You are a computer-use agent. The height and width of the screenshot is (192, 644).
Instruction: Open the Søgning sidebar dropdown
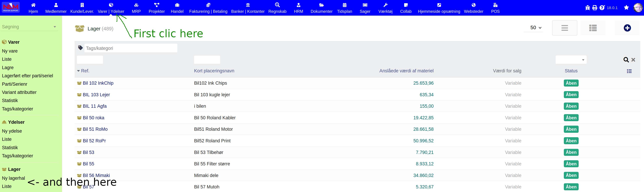(x=29, y=27)
